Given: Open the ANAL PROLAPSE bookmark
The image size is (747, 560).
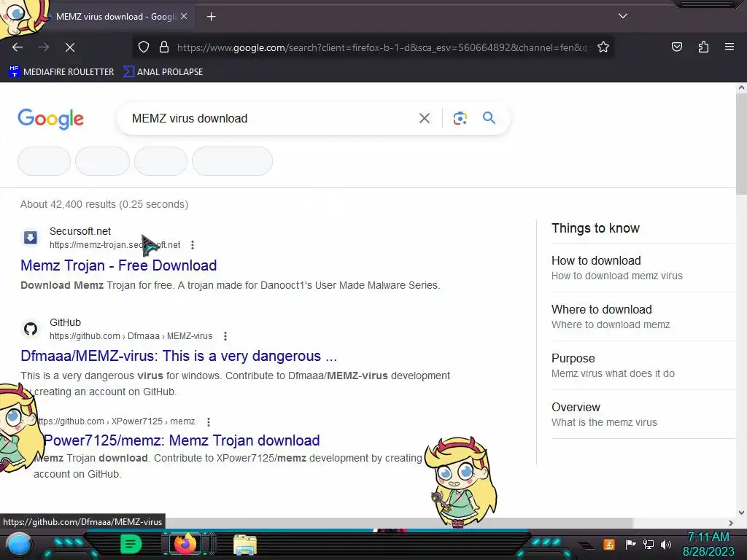Looking at the screenshot, I should coord(163,72).
